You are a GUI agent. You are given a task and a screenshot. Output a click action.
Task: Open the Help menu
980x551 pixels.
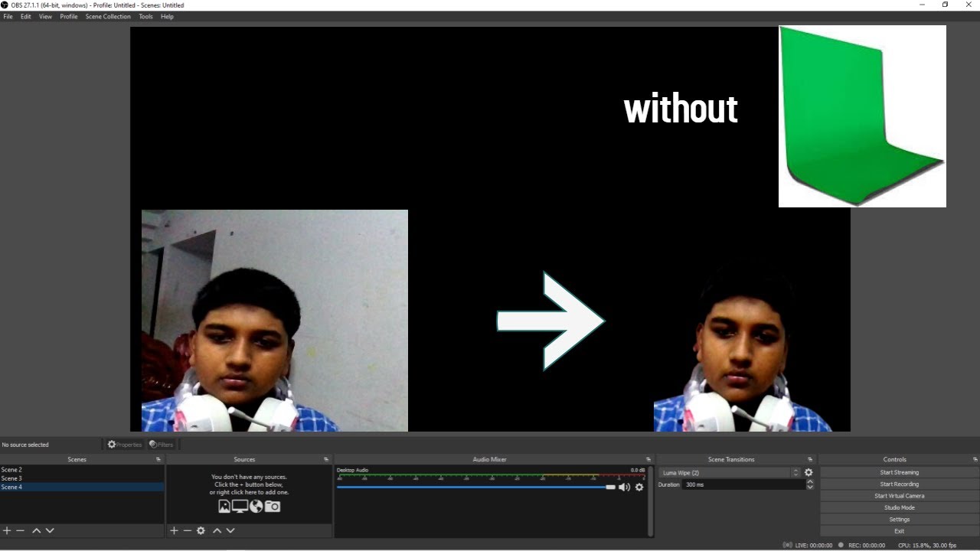pyautogui.click(x=167, y=16)
